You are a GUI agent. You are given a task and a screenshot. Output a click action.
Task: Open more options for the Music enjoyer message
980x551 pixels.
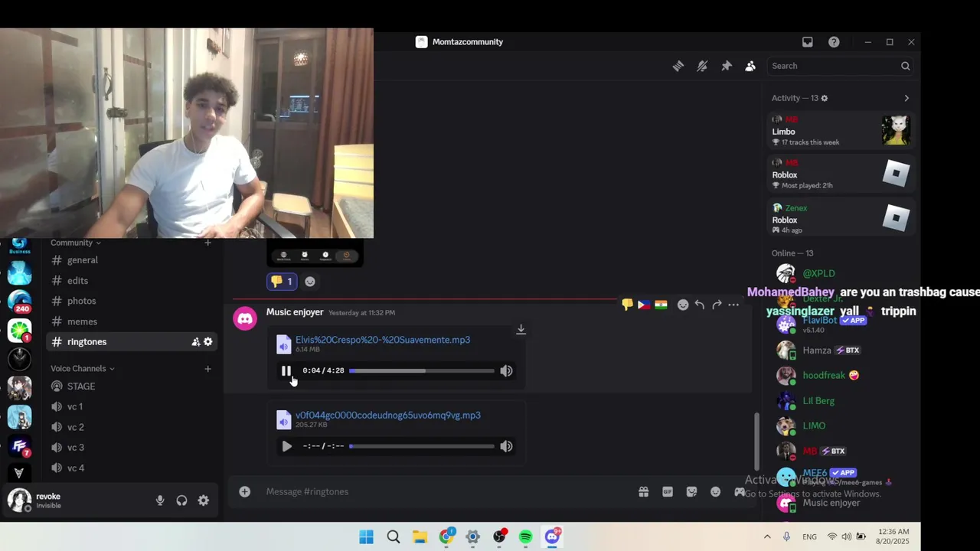click(x=733, y=305)
